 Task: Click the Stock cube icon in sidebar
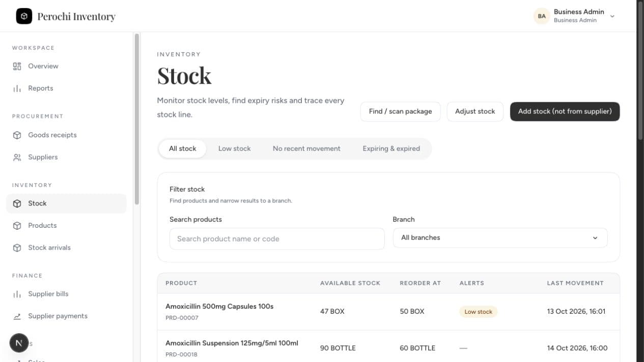click(x=17, y=203)
